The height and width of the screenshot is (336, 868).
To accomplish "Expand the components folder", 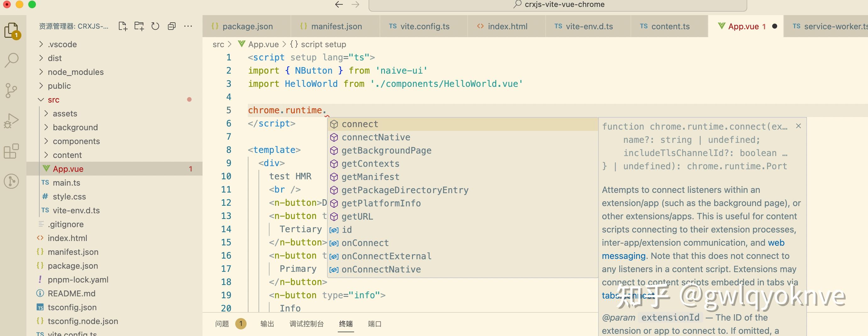I will (x=76, y=141).
